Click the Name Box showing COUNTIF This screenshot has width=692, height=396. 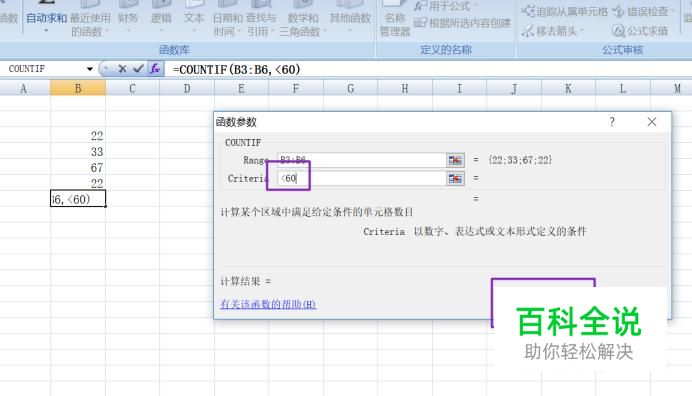pyautogui.click(x=43, y=69)
